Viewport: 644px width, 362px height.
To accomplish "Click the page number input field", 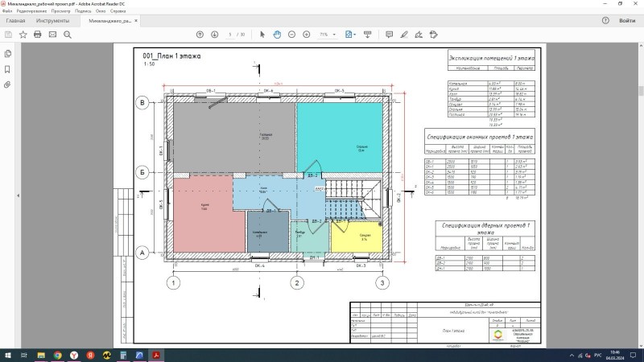I will coord(231,35).
